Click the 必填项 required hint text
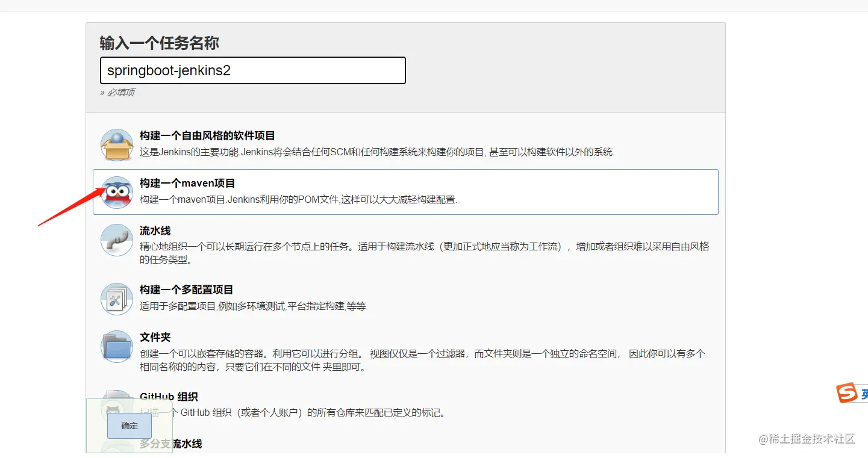Screen dimensions: 868x458 tap(117, 93)
